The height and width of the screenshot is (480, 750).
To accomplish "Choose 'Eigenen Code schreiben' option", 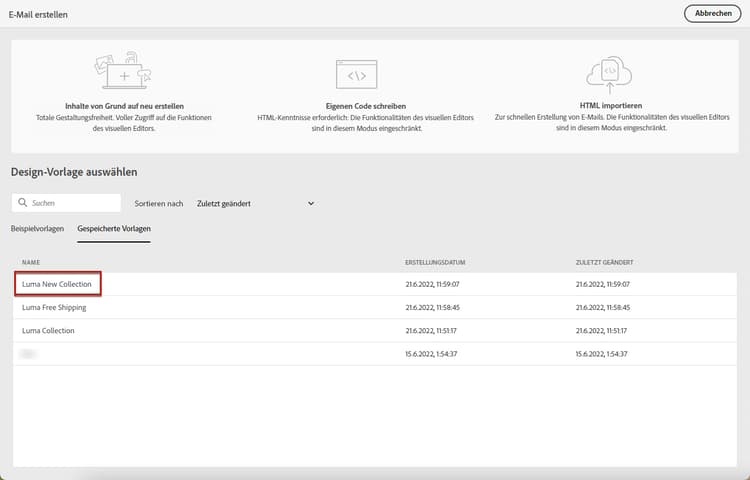I will click(x=366, y=106).
